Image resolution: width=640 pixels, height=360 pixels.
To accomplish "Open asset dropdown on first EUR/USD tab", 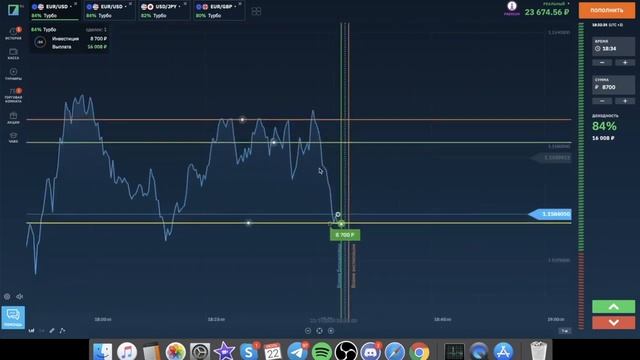I will click(x=71, y=7).
